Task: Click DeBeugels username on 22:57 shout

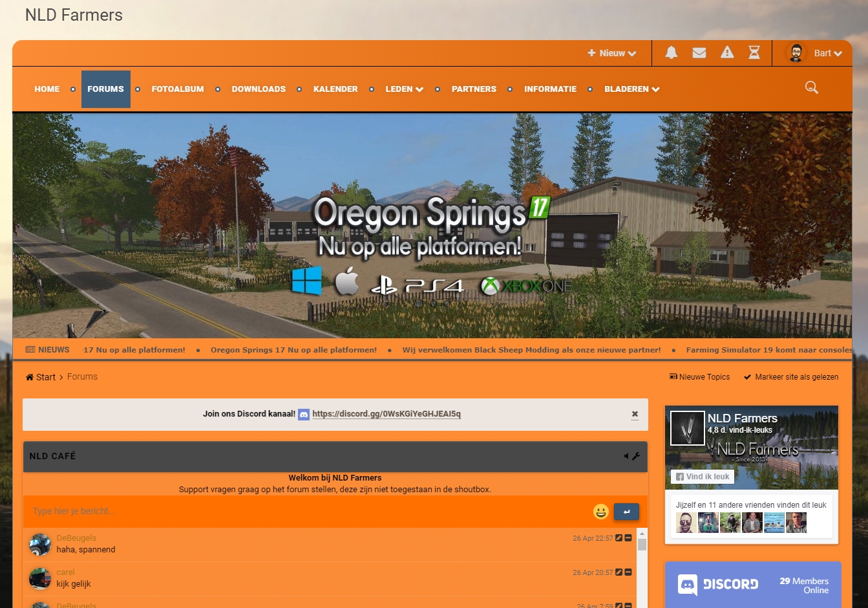Action: point(76,538)
